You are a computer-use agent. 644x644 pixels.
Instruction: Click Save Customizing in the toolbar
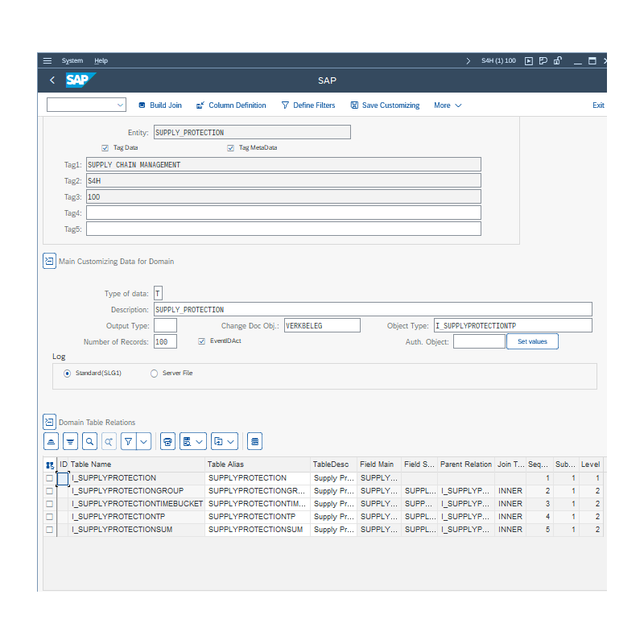point(385,105)
